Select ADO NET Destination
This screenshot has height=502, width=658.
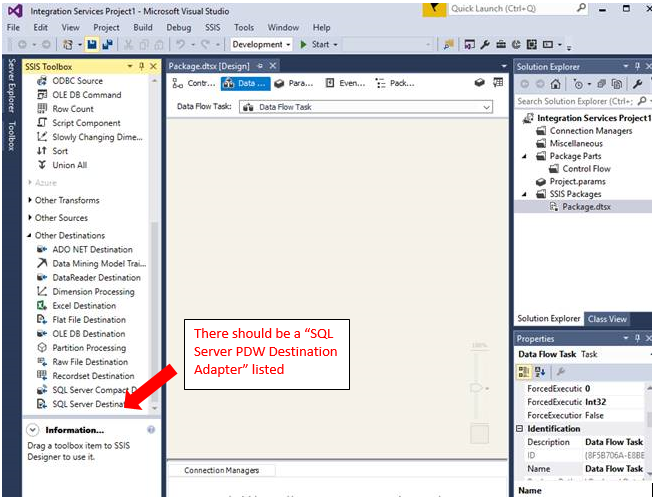coord(92,250)
